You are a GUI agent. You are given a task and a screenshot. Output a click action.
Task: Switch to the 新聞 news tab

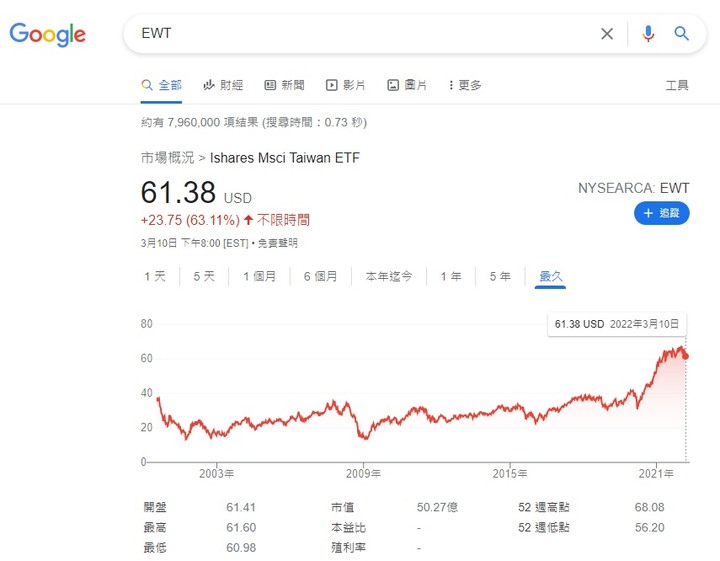coord(285,85)
